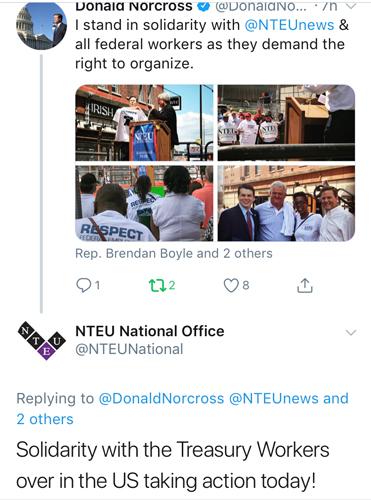View tagged 'Rep. Brendan Boyle and 2 others'
Image resolution: width=371 pixels, height=500 pixels.
pyautogui.click(x=174, y=254)
